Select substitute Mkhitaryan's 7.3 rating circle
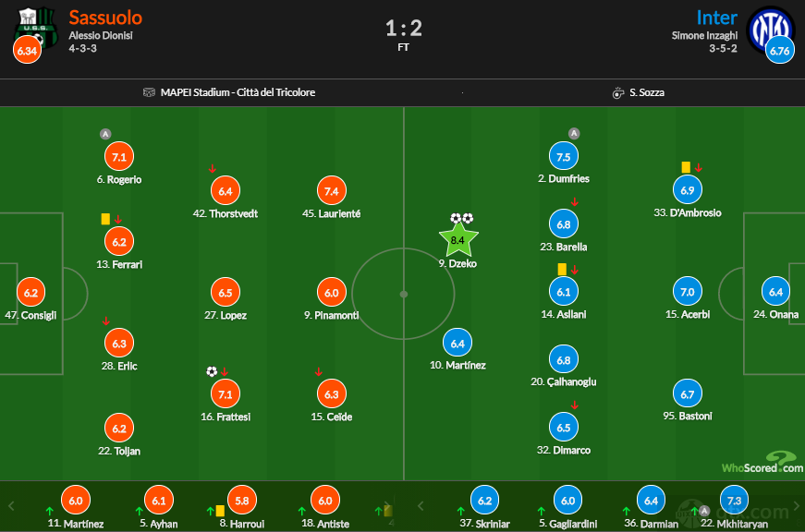805x532 pixels. 734,501
